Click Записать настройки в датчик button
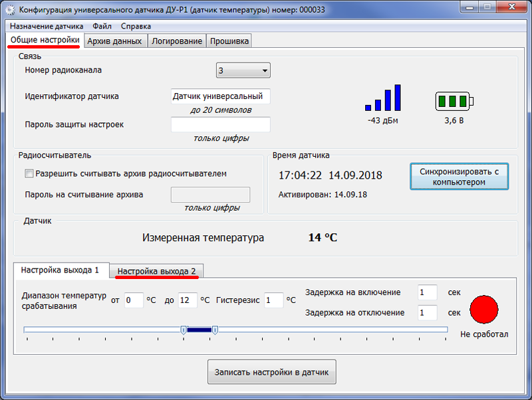Screen dimensions: 532x400 pos(272,372)
